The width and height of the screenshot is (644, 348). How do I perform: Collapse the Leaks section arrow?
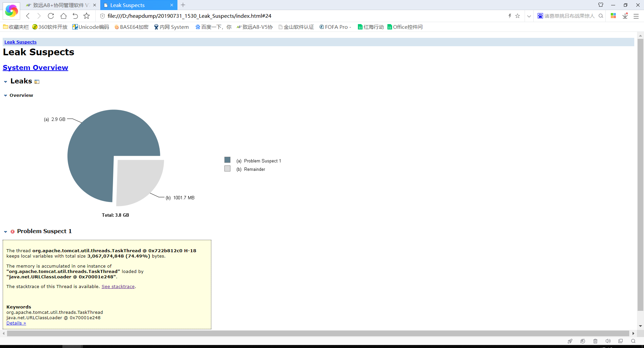tap(5, 82)
